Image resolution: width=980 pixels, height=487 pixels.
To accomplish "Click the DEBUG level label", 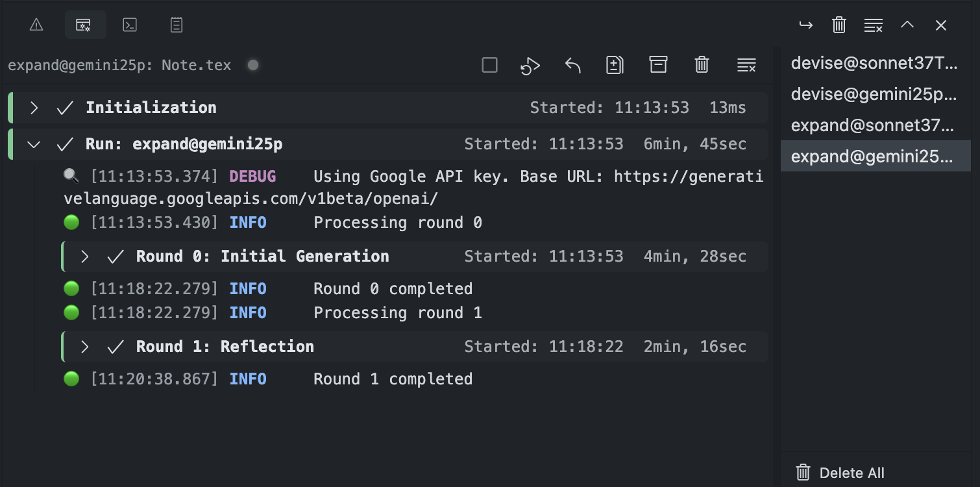I will [x=252, y=176].
